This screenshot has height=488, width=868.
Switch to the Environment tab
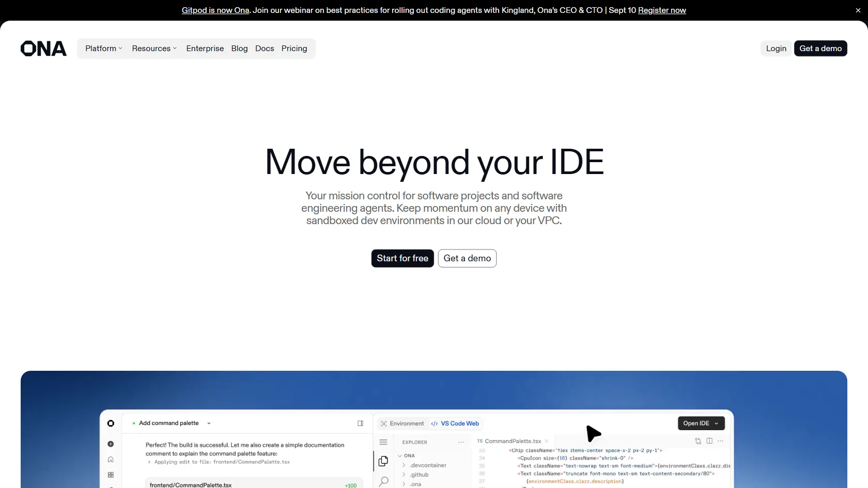click(402, 423)
